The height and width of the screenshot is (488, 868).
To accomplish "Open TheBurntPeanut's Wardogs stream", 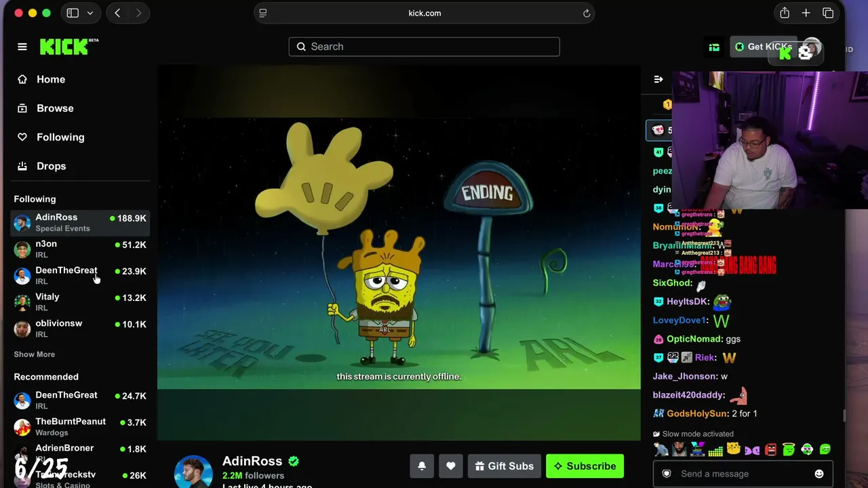I will [80, 426].
